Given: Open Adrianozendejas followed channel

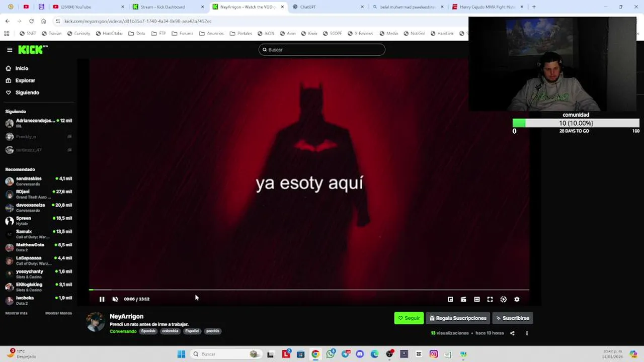Looking at the screenshot, I should pyautogui.click(x=39, y=123).
